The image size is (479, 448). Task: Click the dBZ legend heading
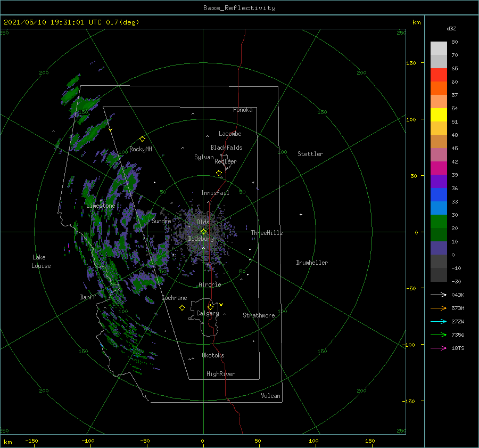[x=451, y=28]
